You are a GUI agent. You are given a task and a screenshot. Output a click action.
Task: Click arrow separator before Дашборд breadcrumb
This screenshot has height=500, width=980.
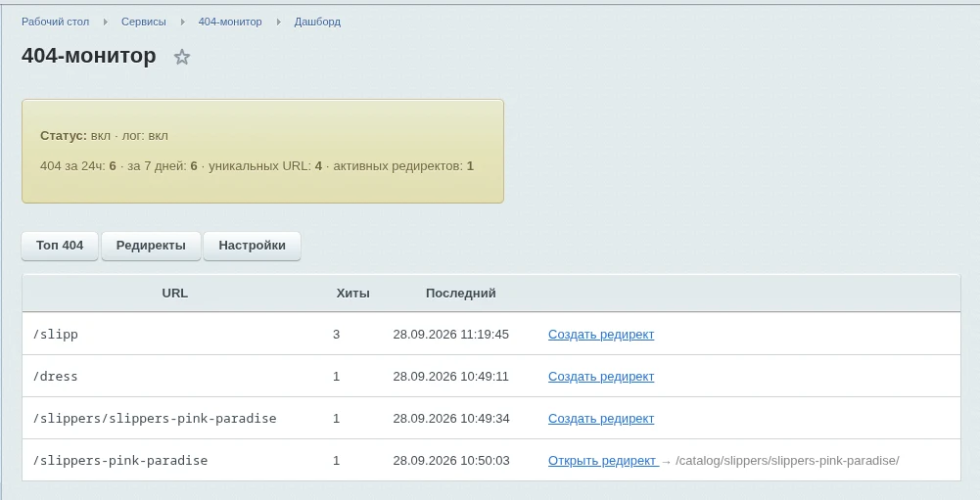coord(278,22)
